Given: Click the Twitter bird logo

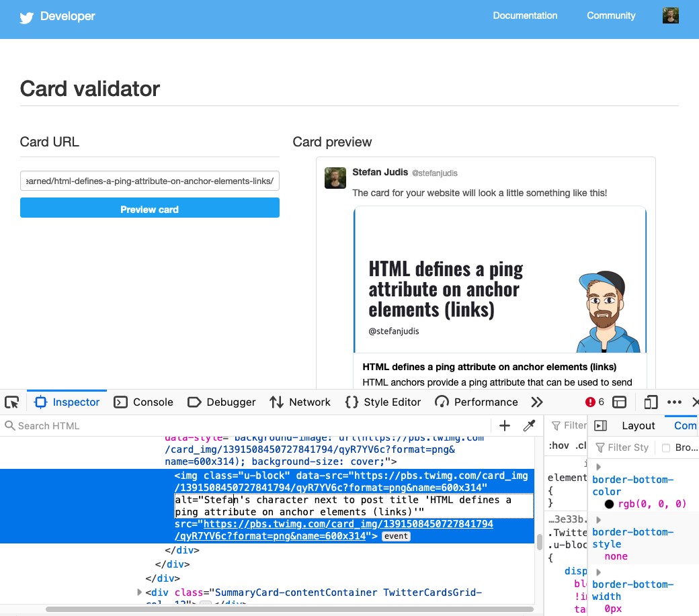Looking at the screenshot, I should [27, 17].
